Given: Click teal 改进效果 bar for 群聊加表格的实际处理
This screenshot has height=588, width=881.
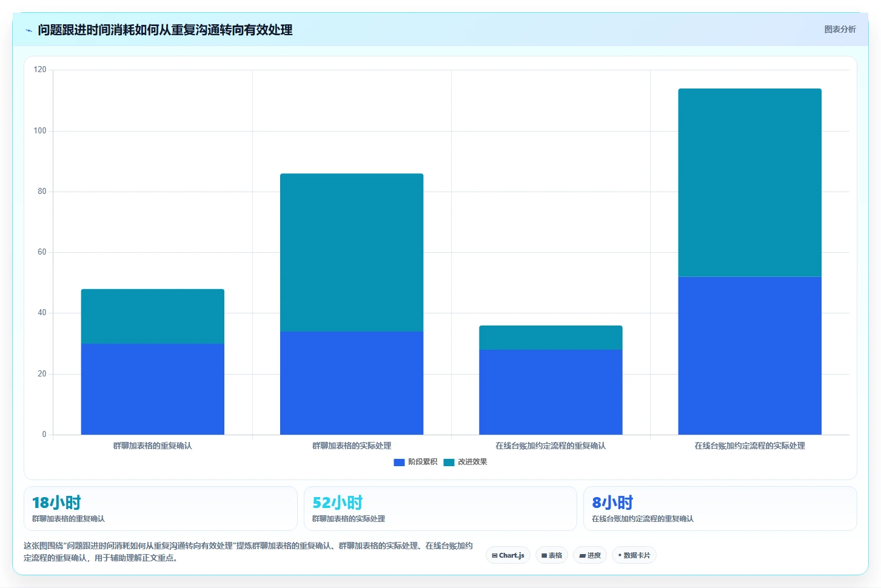Looking at the screenshot, I should [352, 253].
